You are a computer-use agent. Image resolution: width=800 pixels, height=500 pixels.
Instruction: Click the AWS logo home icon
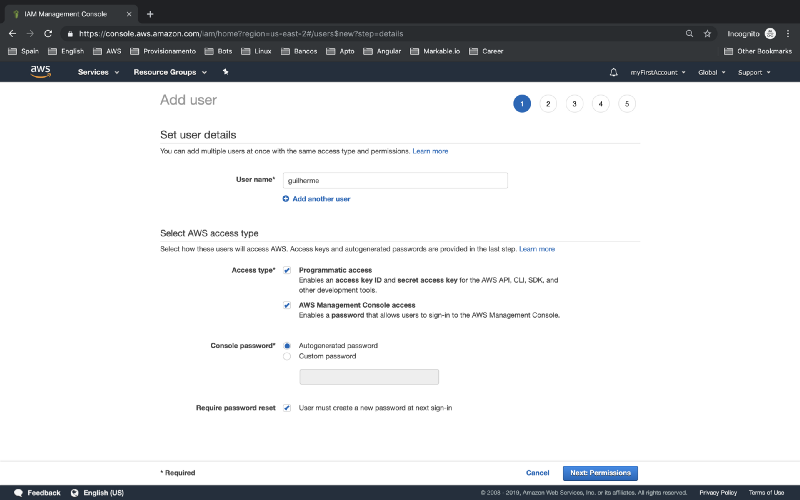(40, 72)
